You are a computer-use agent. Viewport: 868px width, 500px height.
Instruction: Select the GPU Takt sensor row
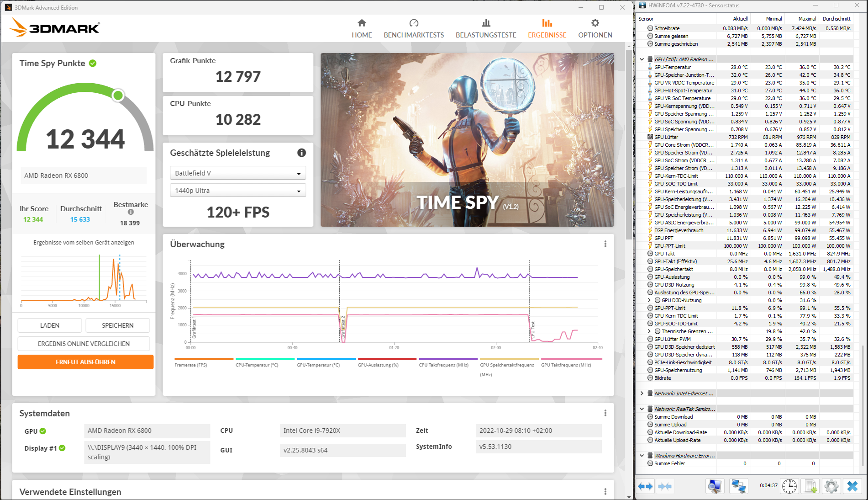pyautogui.click(x=745, y=254)
